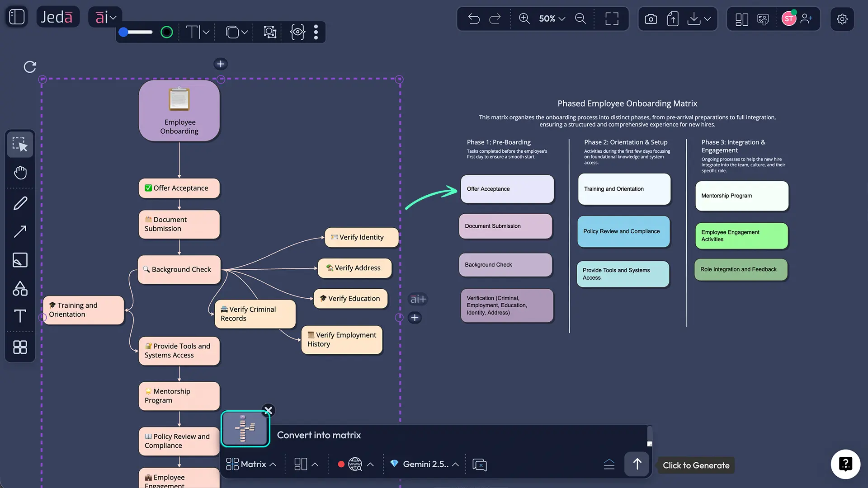Expand the Matrix output type dropdown
This screenshot has height=488, width=868.
click(251, 464)
